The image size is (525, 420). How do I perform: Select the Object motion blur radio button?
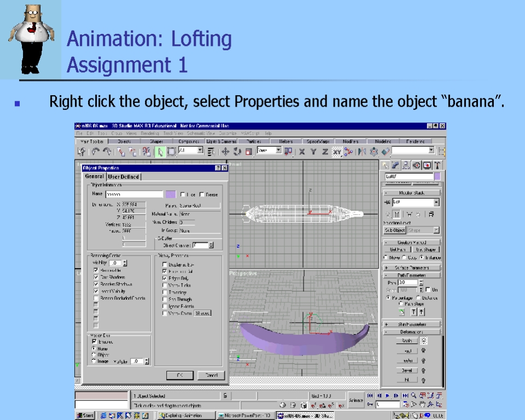(x=94, y=355)
